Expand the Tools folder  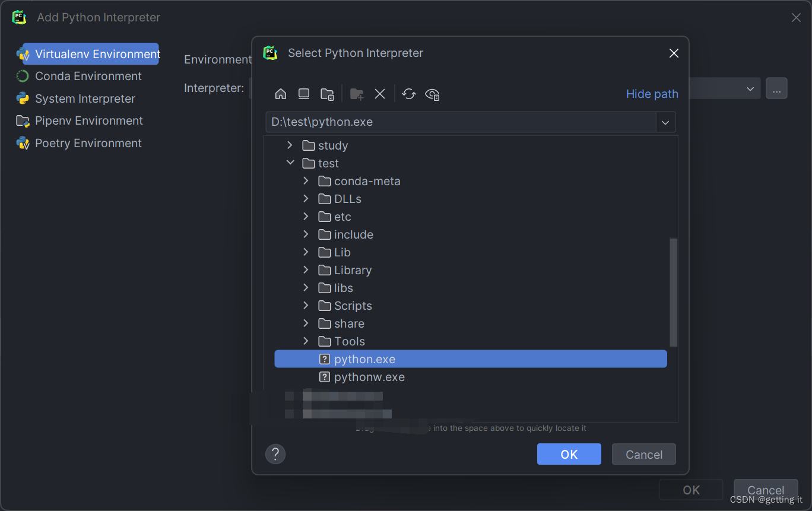(x=306, y=341)
